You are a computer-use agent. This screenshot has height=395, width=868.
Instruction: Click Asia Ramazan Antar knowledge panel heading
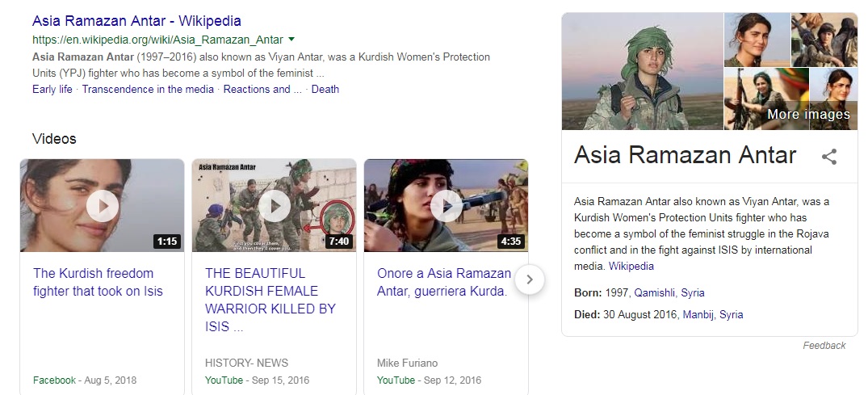[x=685, y=155]
